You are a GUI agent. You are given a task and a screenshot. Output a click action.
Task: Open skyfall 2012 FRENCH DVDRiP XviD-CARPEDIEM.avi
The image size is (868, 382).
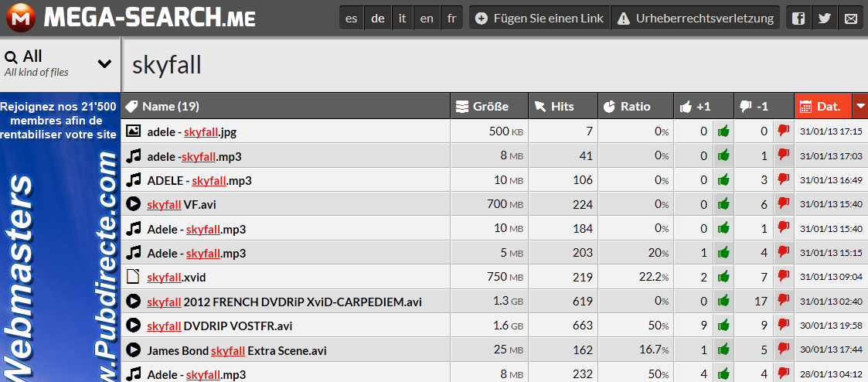(284, 302)
